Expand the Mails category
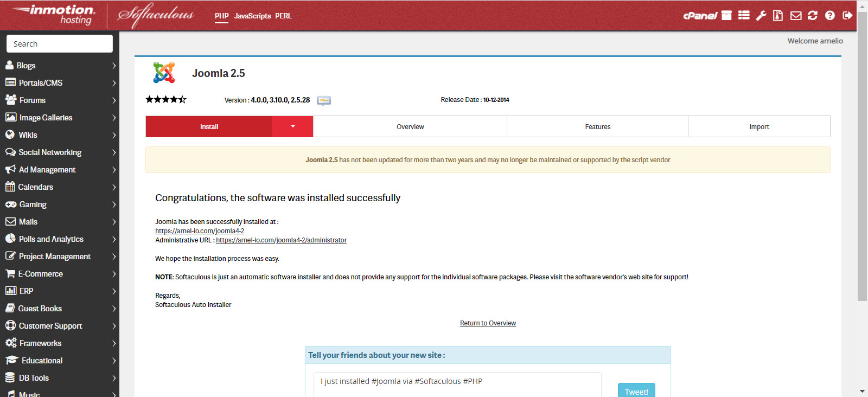The width and height of the screenshot is (868, 397). (x=114, y=222)
